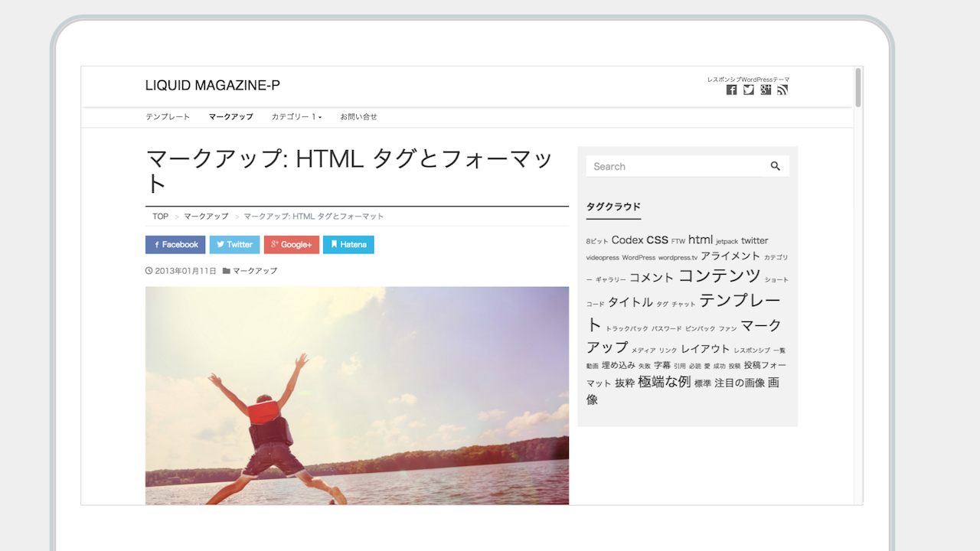Share post with Twitter button
Image resolution: width=980 pixels, height=551 pixels.
click(x=234, y=245)
